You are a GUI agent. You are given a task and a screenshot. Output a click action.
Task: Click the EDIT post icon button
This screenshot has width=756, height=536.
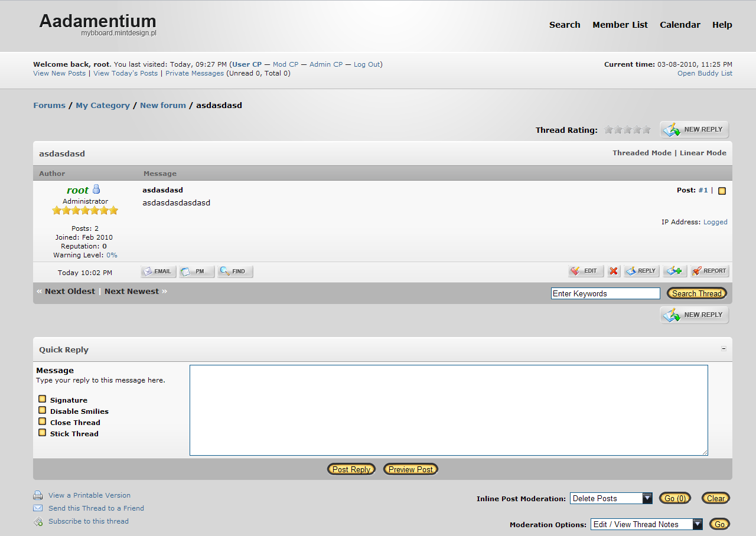point(586,271)
